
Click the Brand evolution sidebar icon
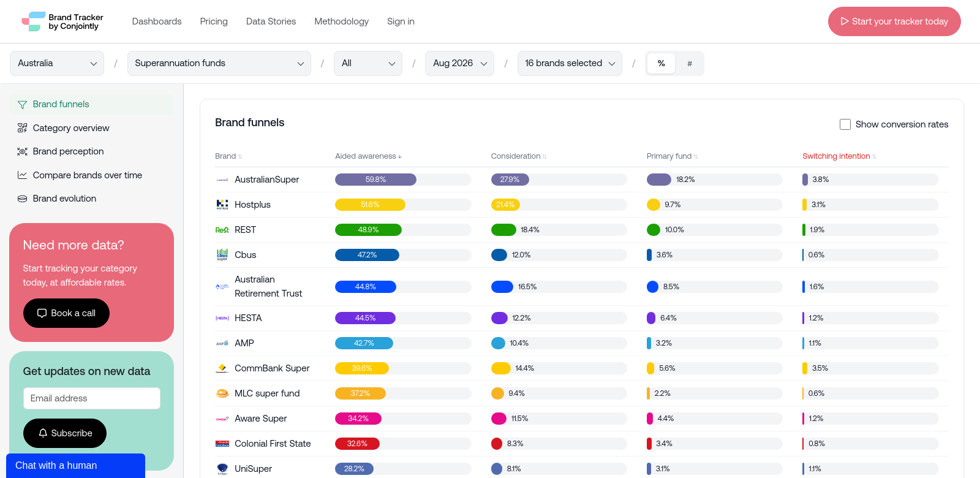[x=23, y=199]
